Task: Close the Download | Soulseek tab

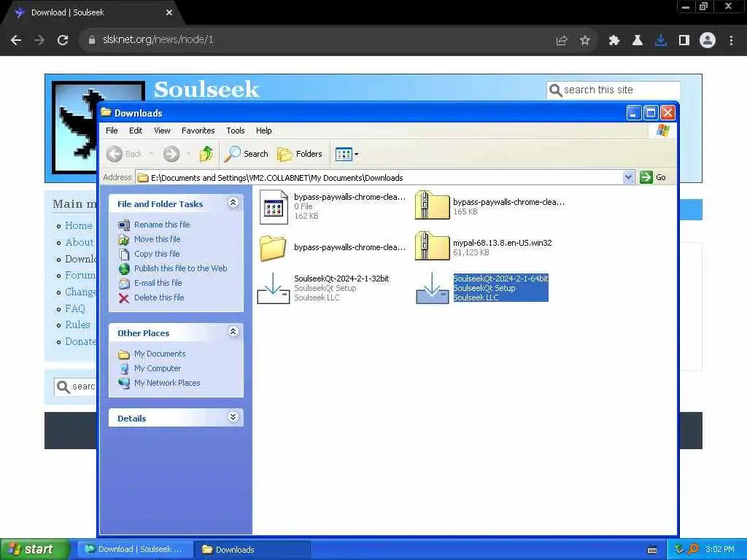Action: 169,13
